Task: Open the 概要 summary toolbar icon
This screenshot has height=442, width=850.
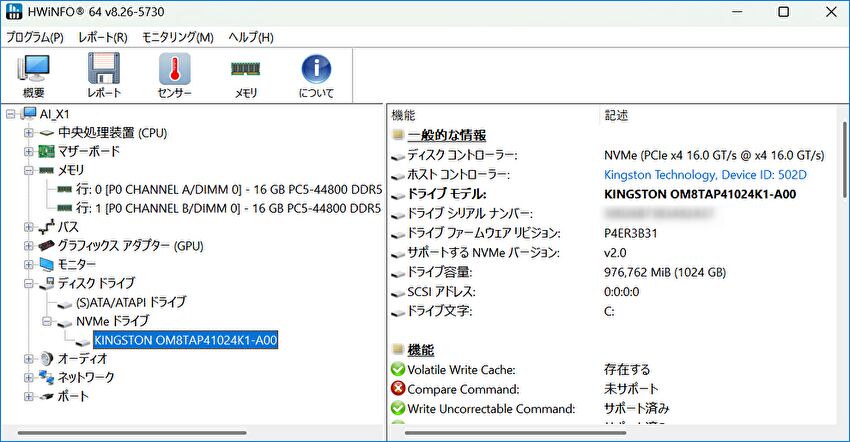Action: coord(34,69)
